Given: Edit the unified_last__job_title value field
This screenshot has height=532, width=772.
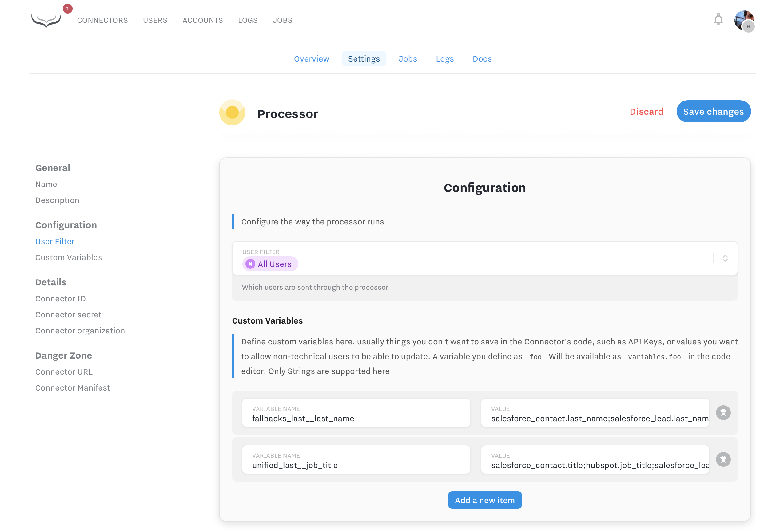Looking at the screenshot, I should click(x=595, y=465).
